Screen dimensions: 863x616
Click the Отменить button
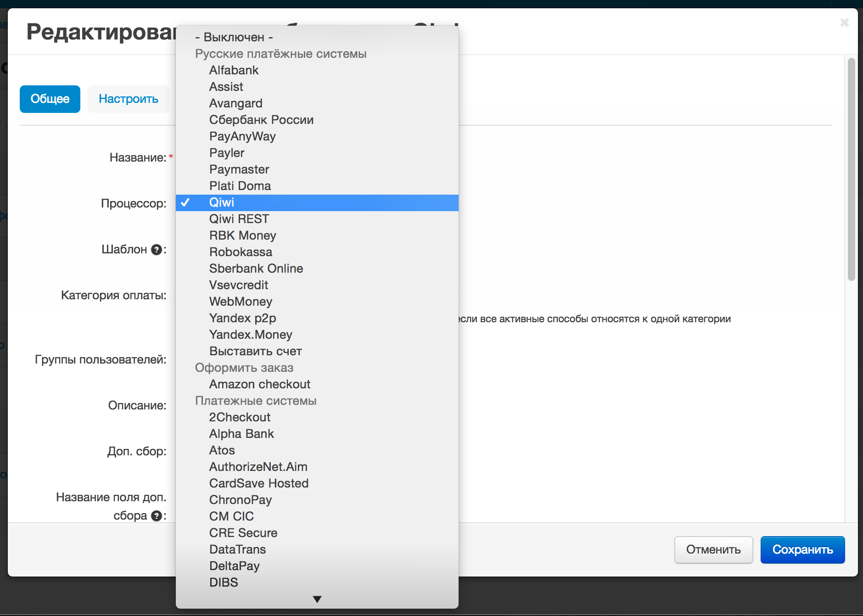[713, 549]
